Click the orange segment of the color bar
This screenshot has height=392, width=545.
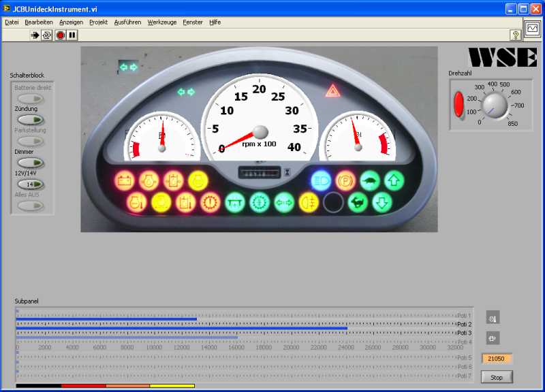click(128, 386)
